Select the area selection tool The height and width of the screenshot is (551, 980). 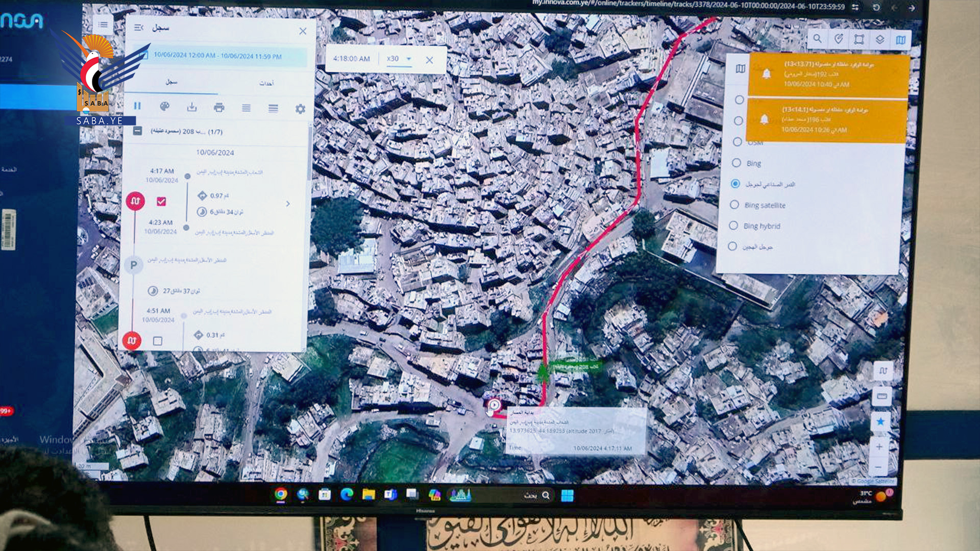pos(859,39)
